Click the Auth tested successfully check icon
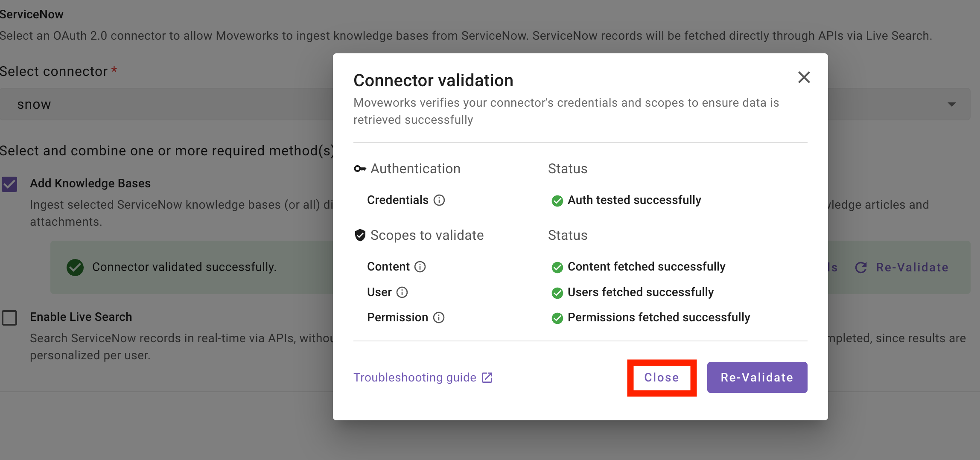Screen dimensions: 980x460 [x=557, y=201]
